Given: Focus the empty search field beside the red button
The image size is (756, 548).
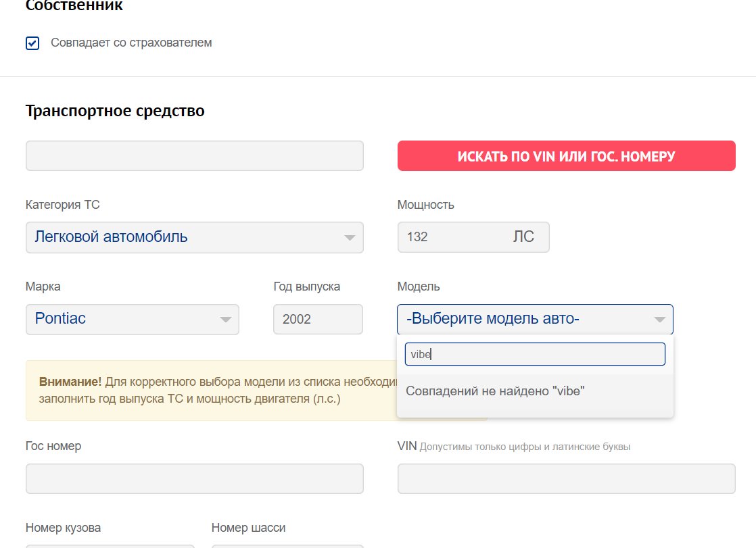Looking at the screenshot, I should click(x=194, y=155).
